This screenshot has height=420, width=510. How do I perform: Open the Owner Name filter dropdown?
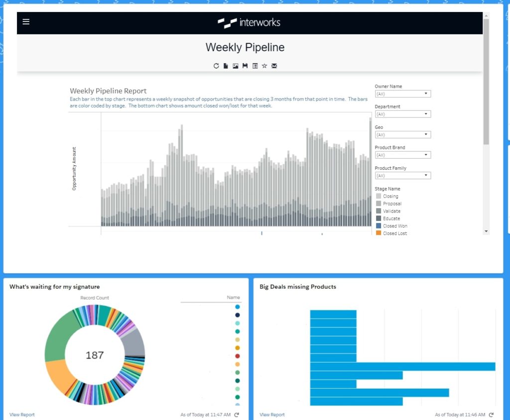tap(402, 94)
